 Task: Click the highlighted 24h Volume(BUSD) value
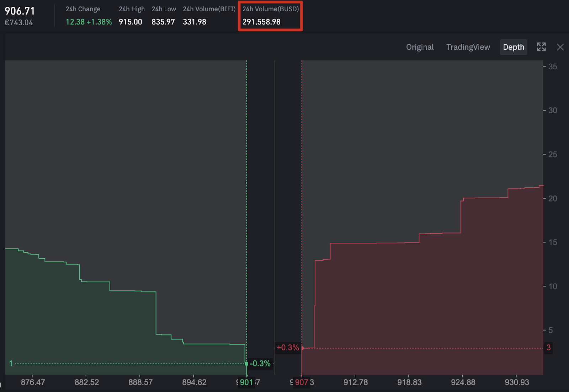tap(262, 22)
